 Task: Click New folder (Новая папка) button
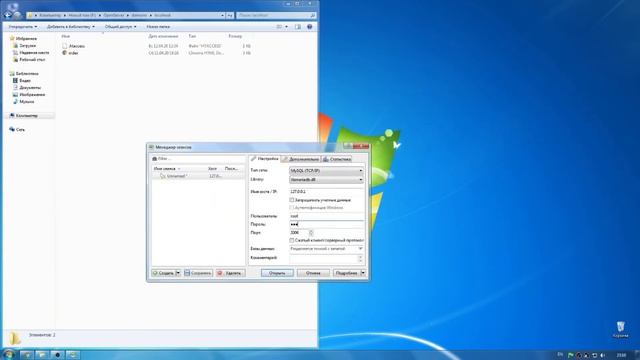pos(158,27)
